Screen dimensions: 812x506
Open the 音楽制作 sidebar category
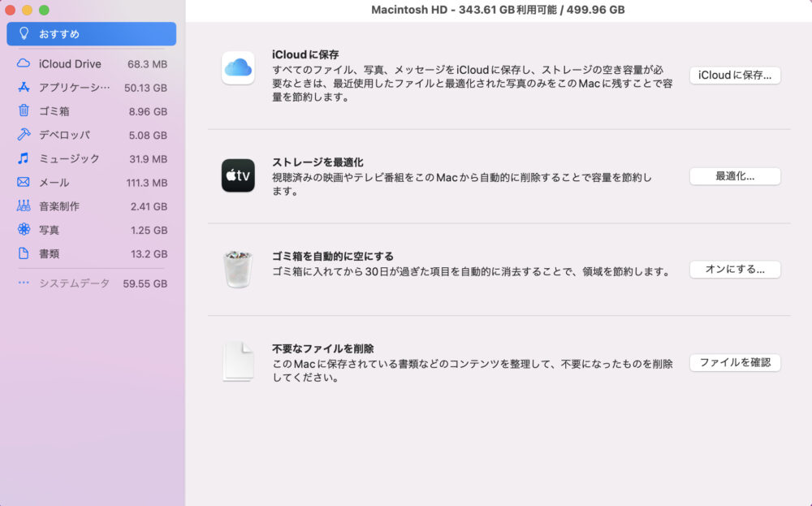91,206
